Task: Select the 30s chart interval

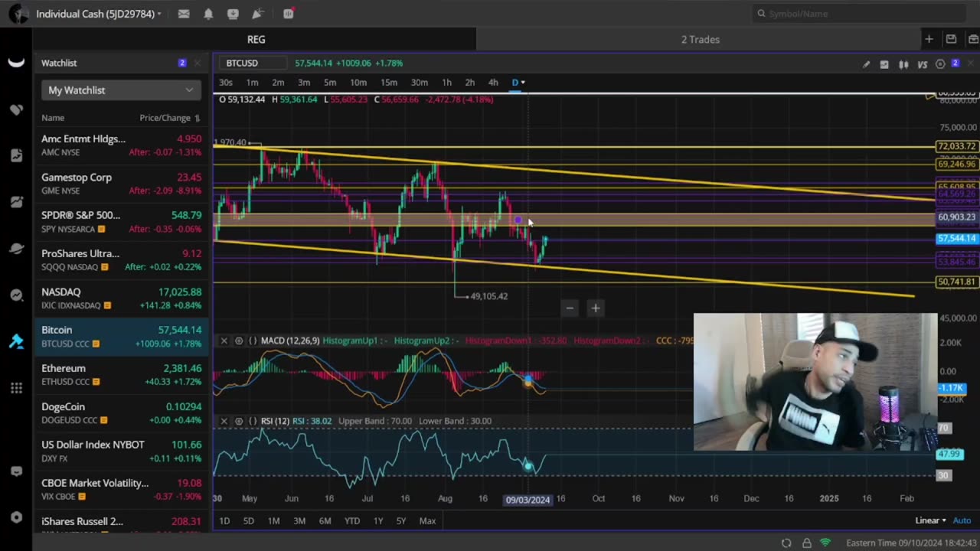Action: [226, 83]
